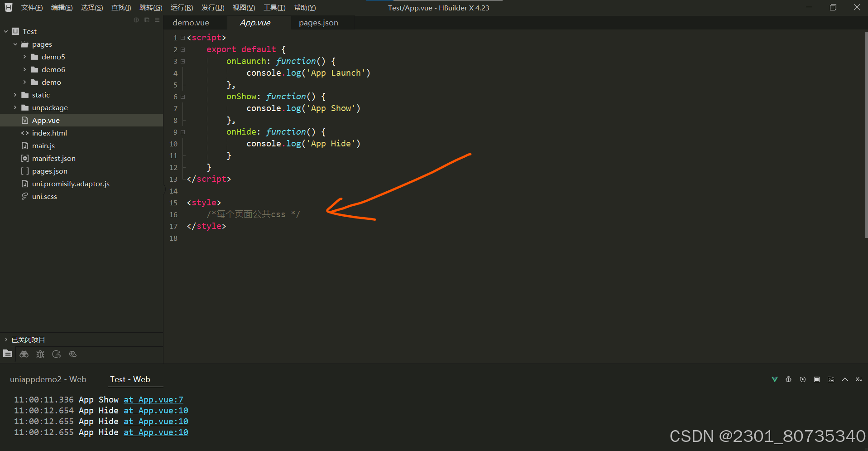The height and width of the screenshot is (451, 868).
Task: Click the manifest.json file icon
Action: [25, 158]
